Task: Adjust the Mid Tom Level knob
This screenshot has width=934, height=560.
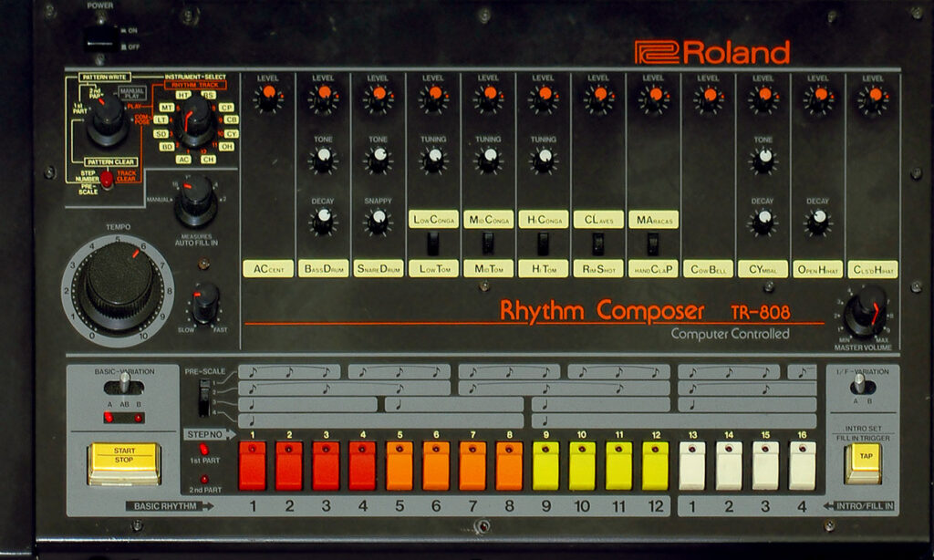Action: [489, 98]
